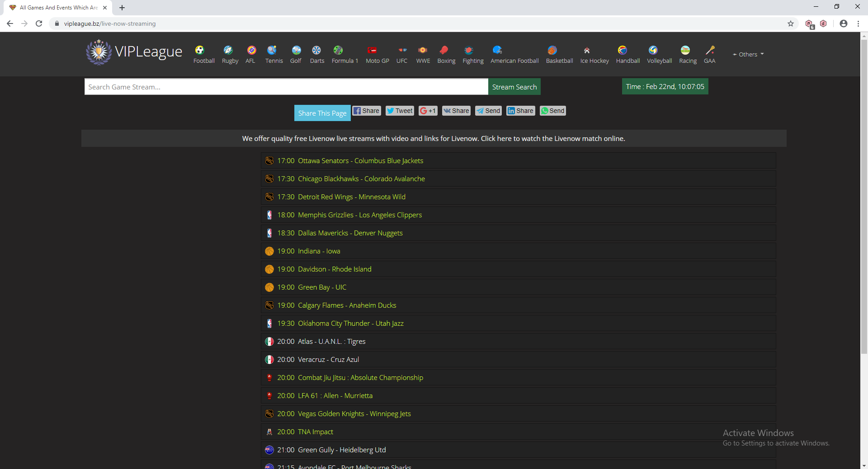Open Chrome's three-dot menu

point(859,23)
